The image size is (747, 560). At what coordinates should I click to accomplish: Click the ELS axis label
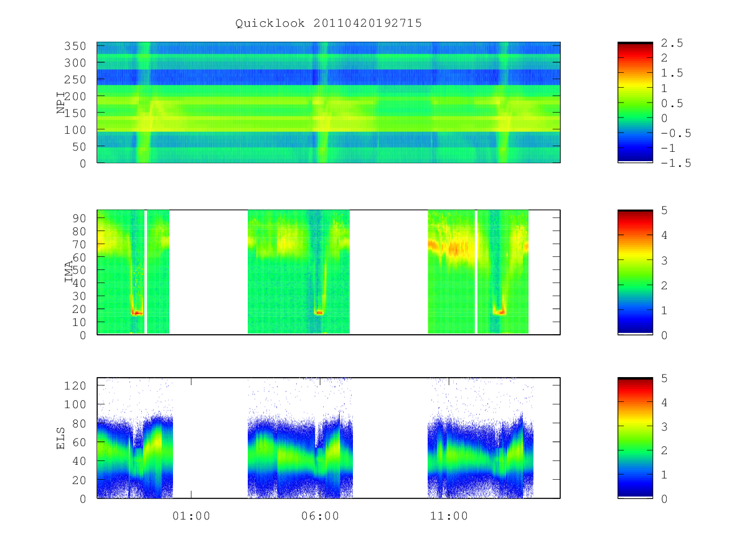click(61, 437)
